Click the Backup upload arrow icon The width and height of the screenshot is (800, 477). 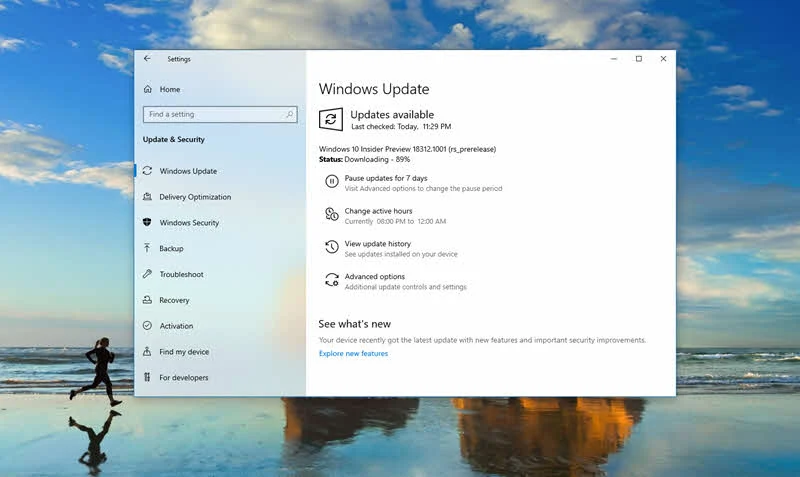tap(147, 248)
